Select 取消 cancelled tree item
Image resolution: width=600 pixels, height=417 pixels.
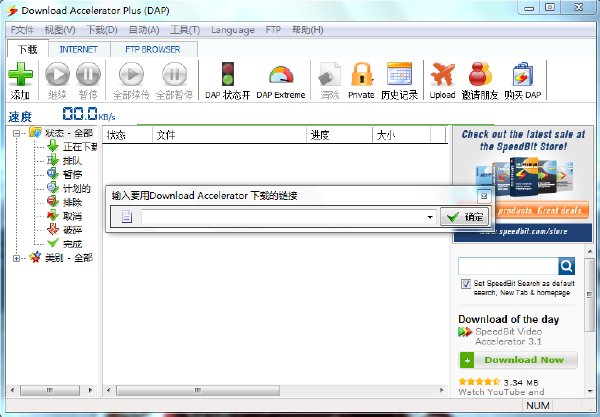point(72,216)
